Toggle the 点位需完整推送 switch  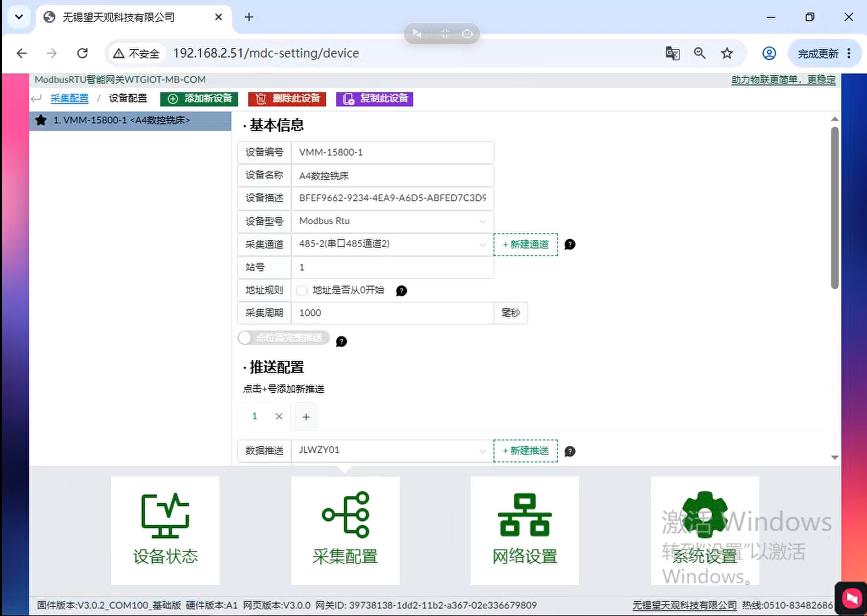tap(284, 337)
